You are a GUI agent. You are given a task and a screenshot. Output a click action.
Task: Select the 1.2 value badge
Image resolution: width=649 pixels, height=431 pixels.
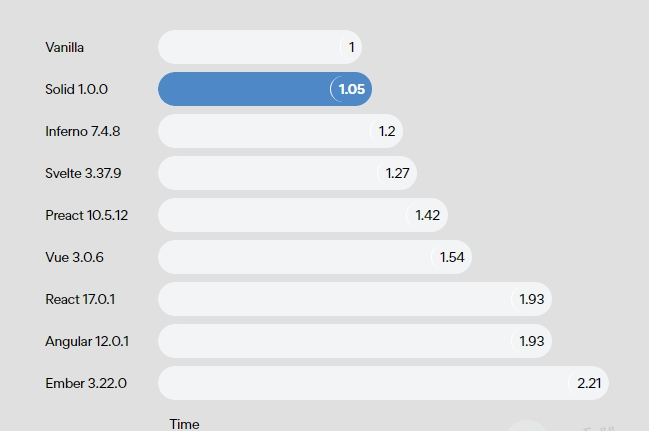(x=386, y=131)
